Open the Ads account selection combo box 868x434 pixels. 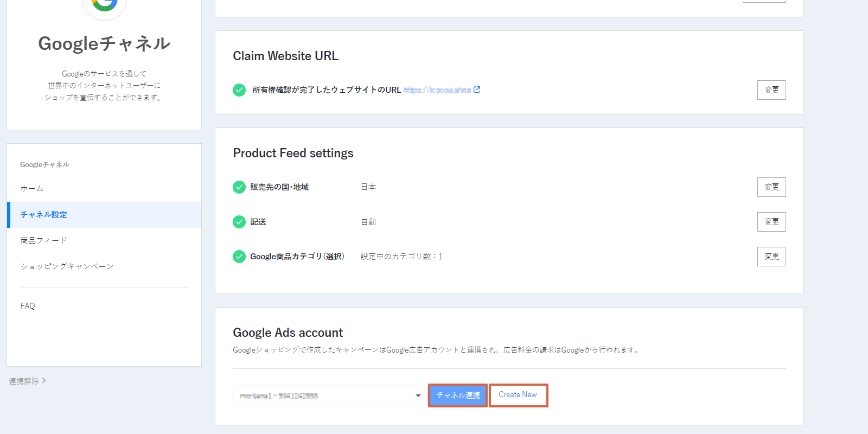330,395
